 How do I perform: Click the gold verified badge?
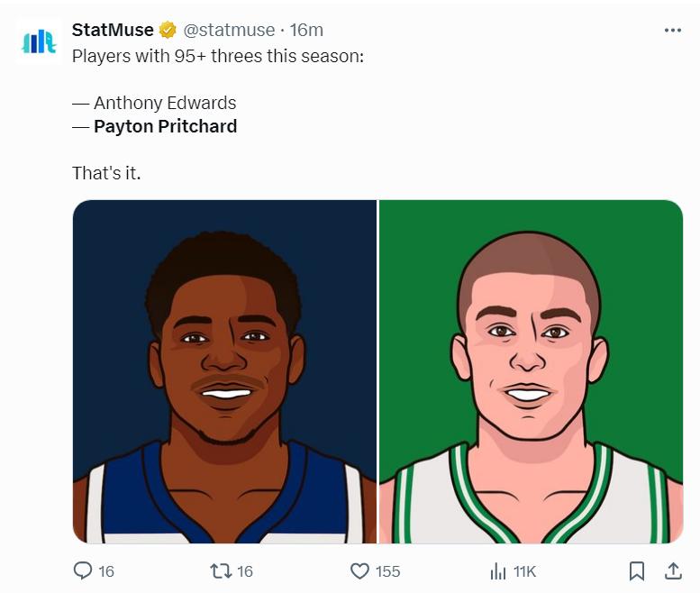tap(168, 30)
